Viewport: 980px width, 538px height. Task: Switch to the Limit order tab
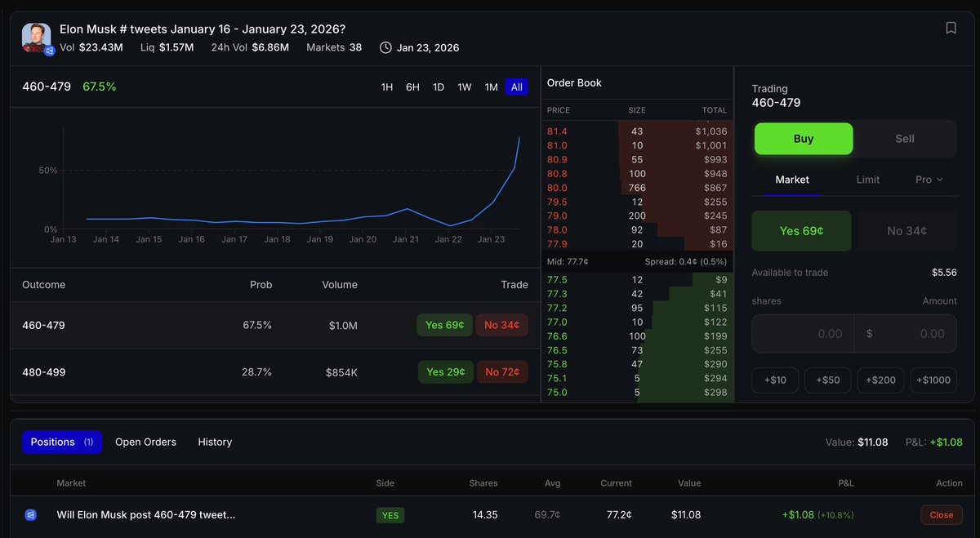[868, 180]
